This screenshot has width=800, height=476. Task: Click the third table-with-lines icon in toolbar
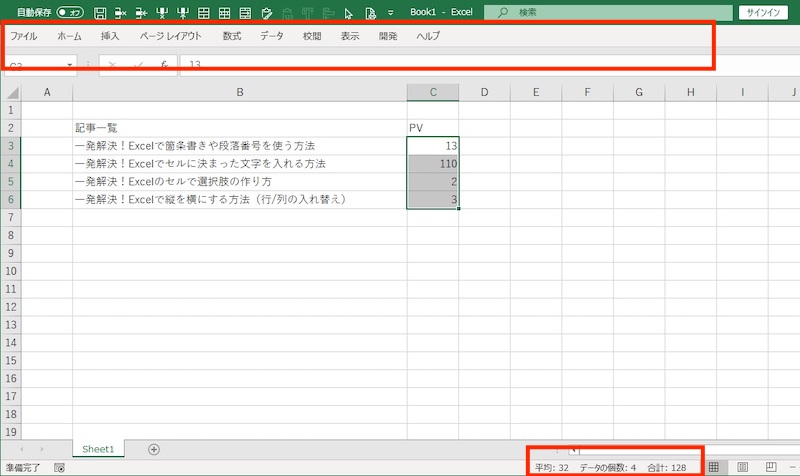tap(245, 13)
